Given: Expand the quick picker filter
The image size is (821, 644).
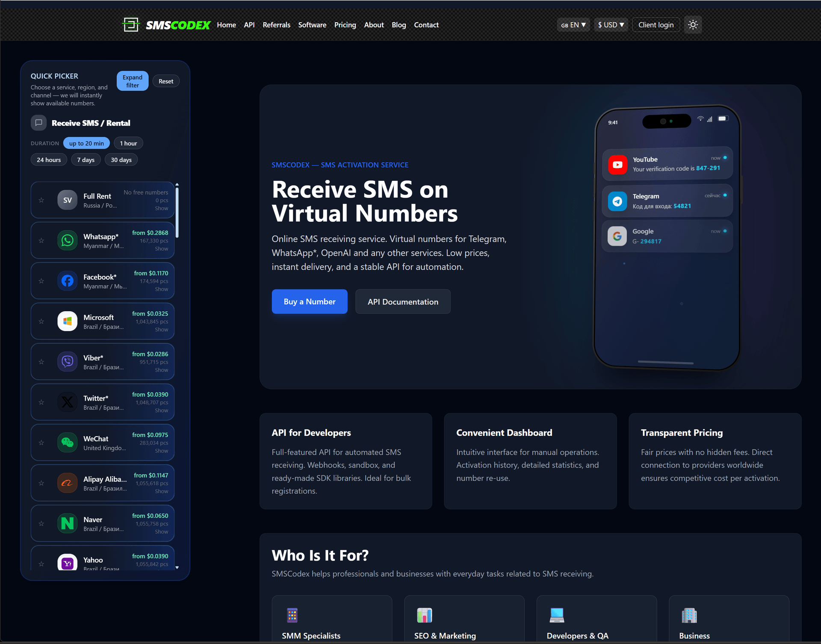Looking at the screenshot, I should point(133,81).
